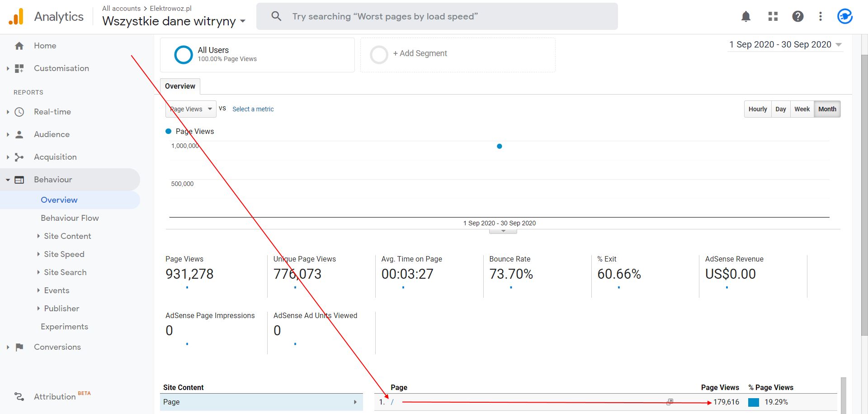Click the blue % Page Views bar swatch
Viewport: 868px width, 414px height.
pyautogui.click(x=754, y=402)
